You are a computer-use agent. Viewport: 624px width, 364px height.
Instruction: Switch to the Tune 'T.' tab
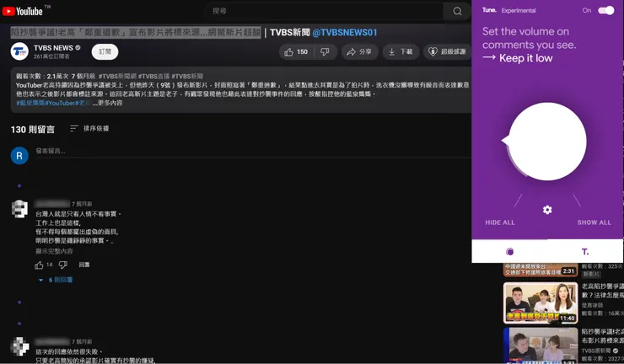click(585, 251)
